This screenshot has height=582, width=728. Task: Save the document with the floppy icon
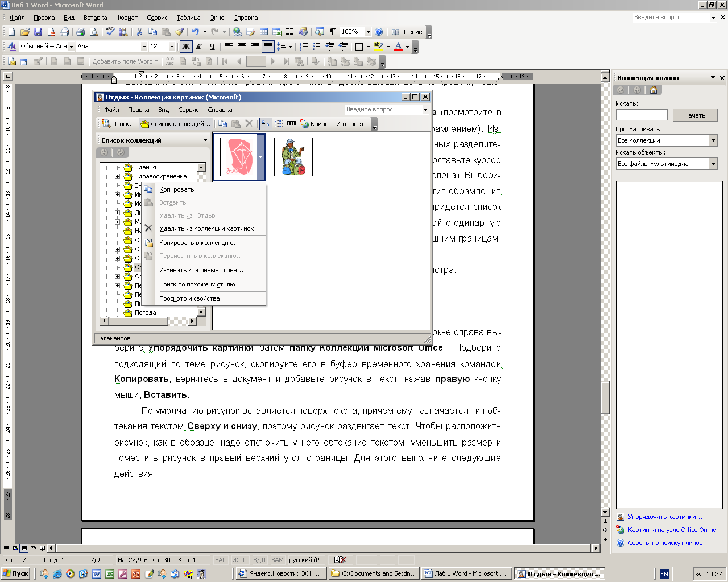[38, 32]
